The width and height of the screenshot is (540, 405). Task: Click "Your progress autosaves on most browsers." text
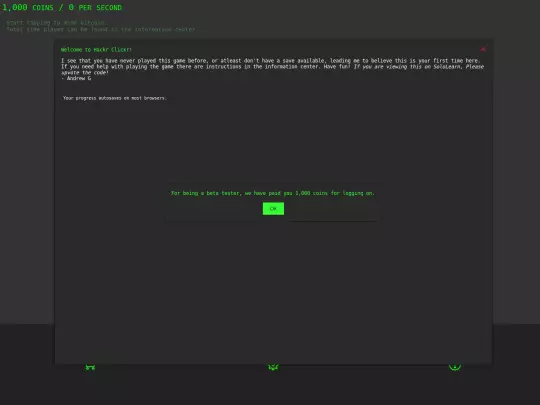pos(115,98)
